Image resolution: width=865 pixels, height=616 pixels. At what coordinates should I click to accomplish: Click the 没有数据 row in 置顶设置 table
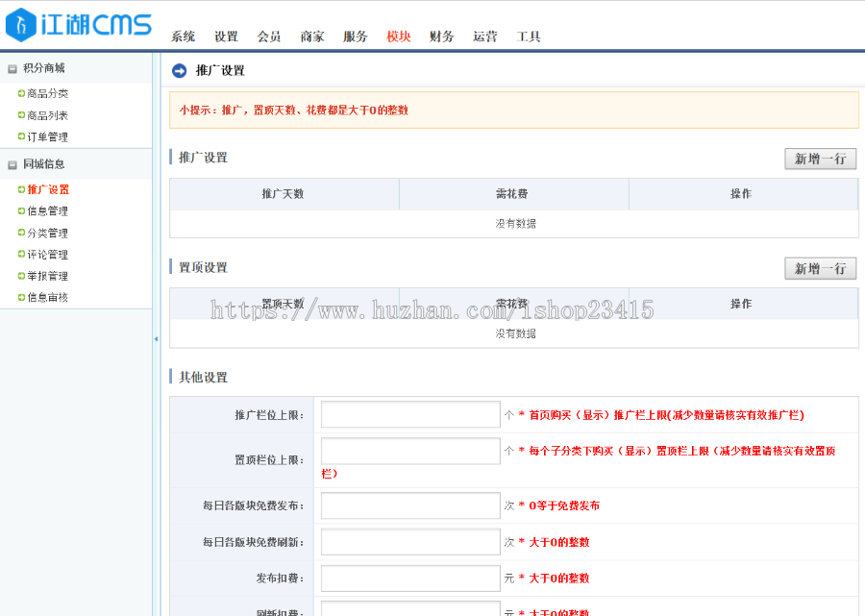(514, 333)
